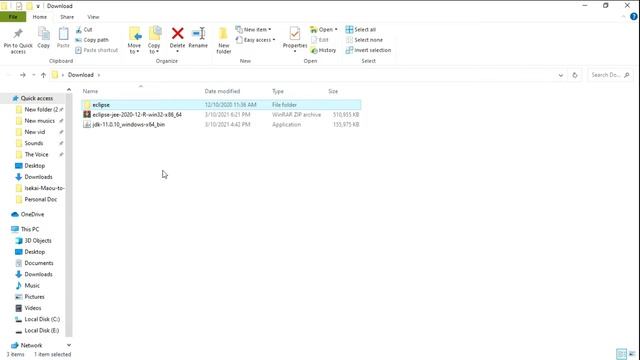Open Documents under This PC
The width and height of the screenshot is (640, 360).
pyautogui.click(x=38, y=263)
